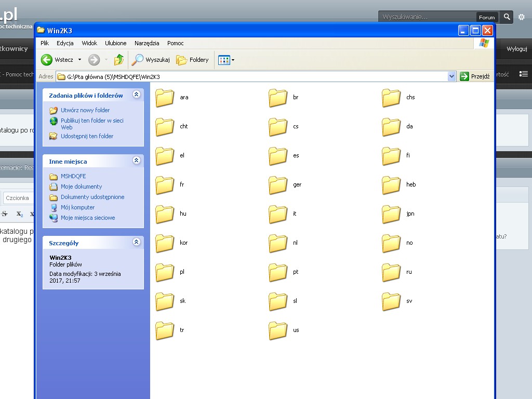Open the Pomoc menu
The image size is (532, 399).
(x=176, y=43)
